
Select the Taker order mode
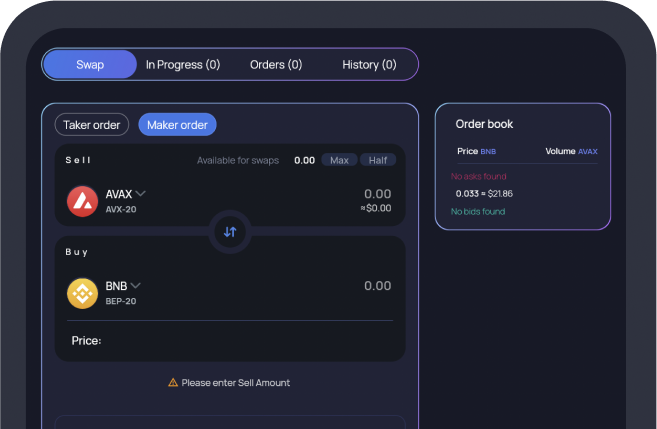(92, 125)
